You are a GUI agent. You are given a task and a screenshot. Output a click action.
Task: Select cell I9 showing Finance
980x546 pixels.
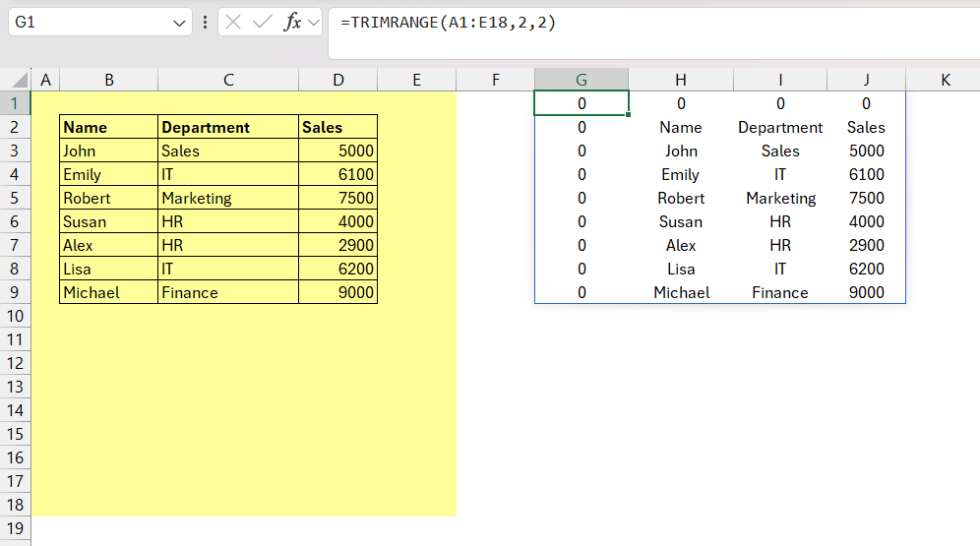[x=780, y=292]
